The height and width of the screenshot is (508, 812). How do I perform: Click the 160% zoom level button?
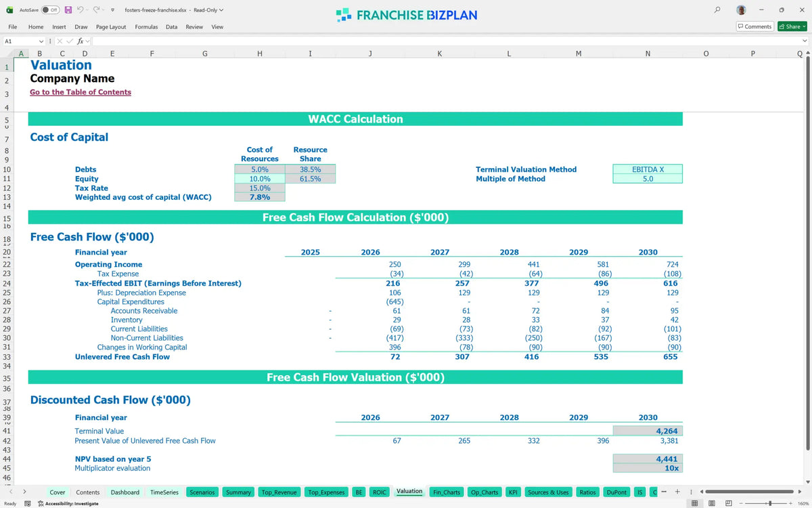(803, 503)
